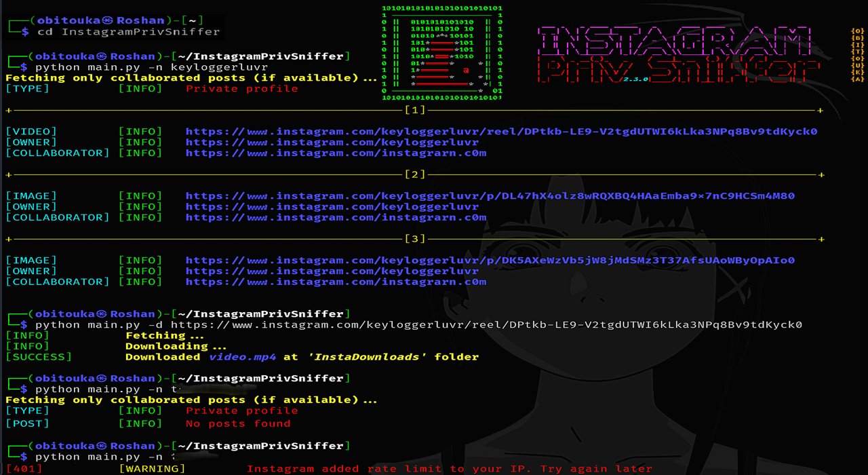
Task: Open the collaborator link in section [2]
Action: 336,218
